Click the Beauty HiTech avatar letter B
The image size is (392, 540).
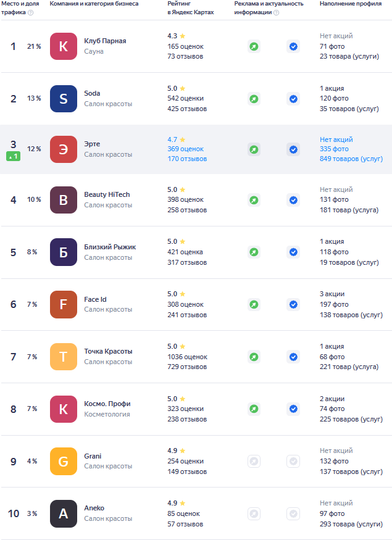[x=64, y=200]
